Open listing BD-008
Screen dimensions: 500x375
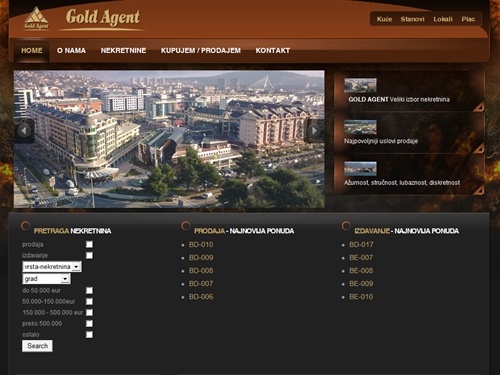click(x=201, y=271)
